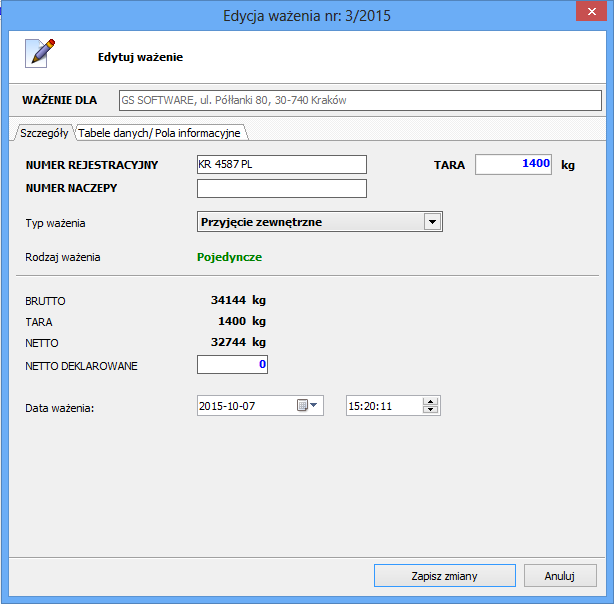This screenshot has height=604, width=614.
Task: Click the pencil edit icon
Action: click(39, 53)
